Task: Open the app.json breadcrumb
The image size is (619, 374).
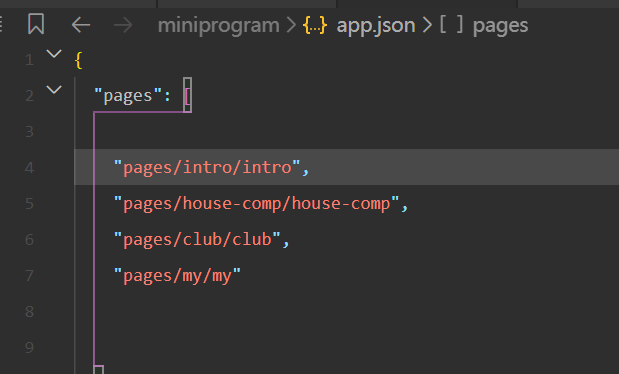Action: pos(376,26)
